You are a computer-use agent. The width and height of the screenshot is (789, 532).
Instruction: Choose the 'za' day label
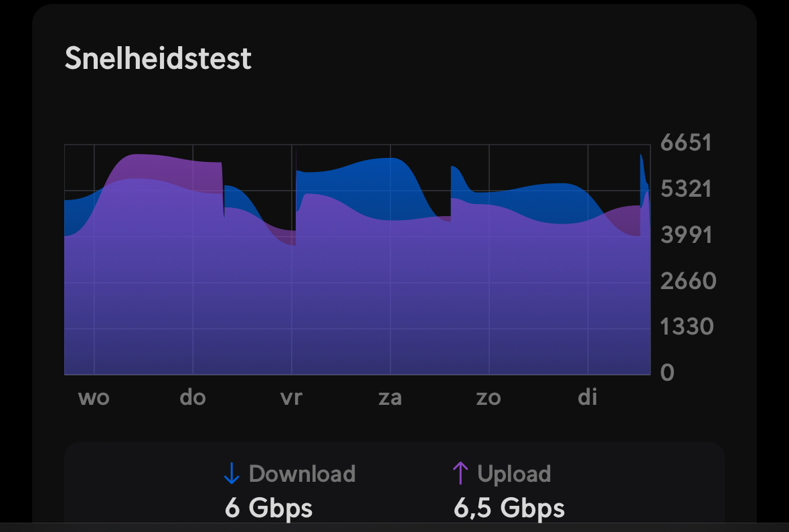point(390,398)
